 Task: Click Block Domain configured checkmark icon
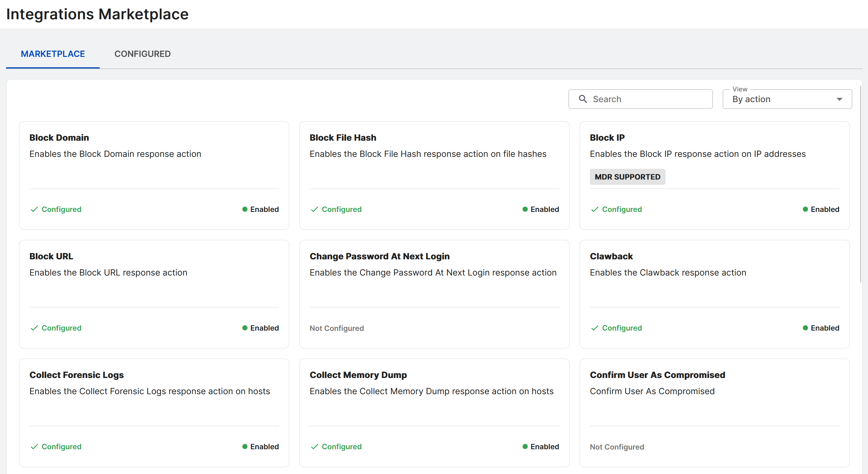[34, 209]
